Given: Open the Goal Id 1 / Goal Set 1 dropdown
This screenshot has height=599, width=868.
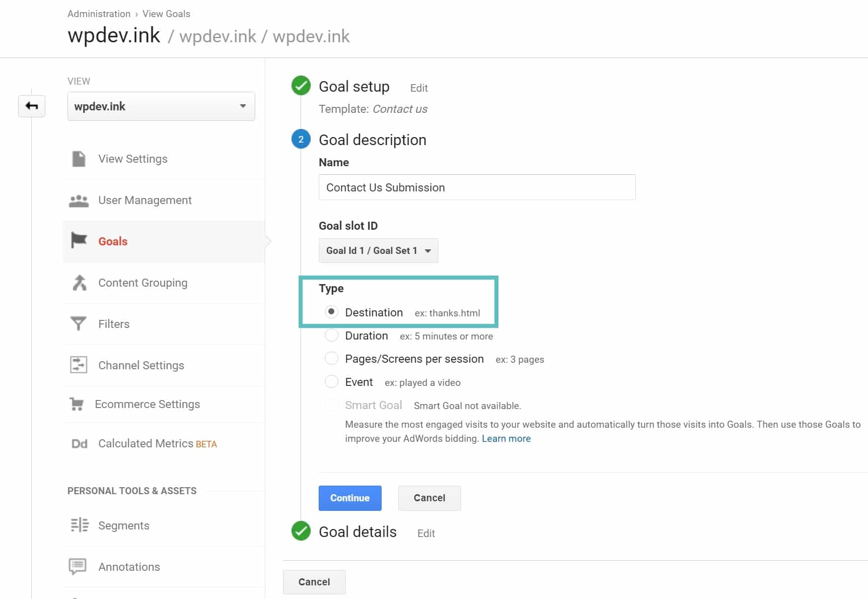Looking at the screenshot, I should coord(378,250).
